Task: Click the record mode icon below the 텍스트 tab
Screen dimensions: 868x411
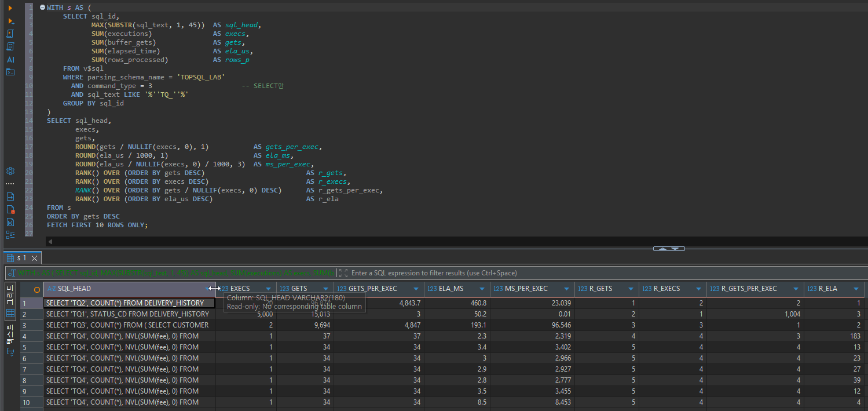Action: pos(10,353)
